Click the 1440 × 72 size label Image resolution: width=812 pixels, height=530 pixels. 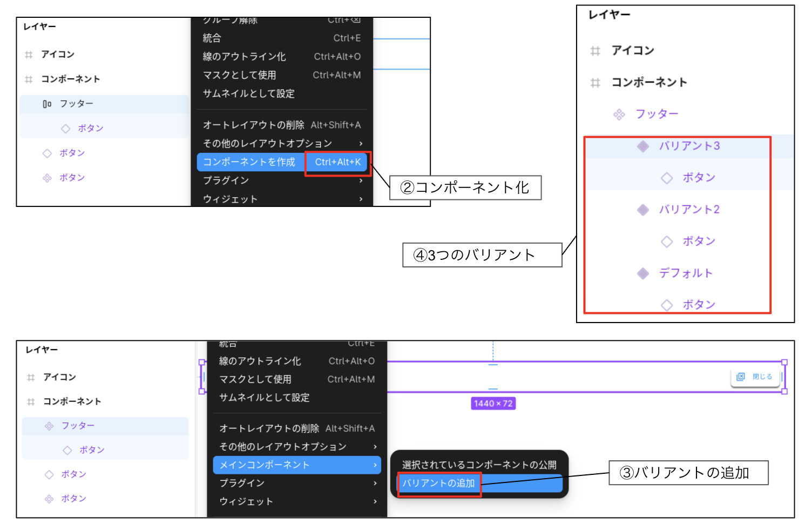click(493, 404)
